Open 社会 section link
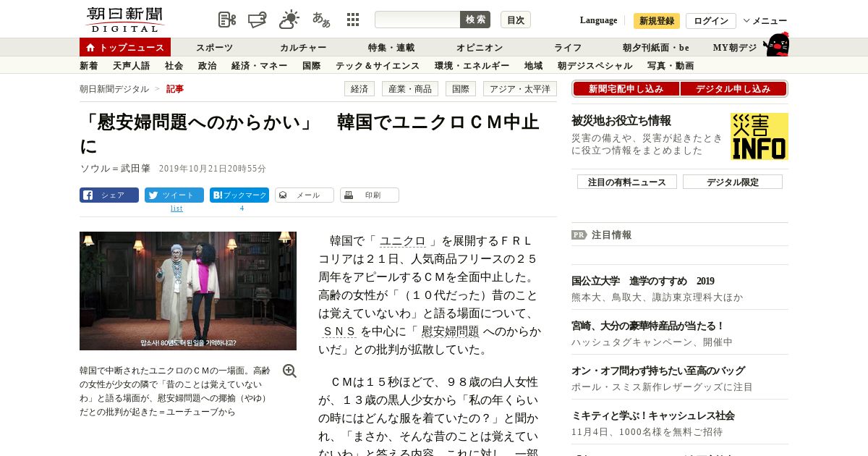The image size is (868, 456). pos(174,66)
